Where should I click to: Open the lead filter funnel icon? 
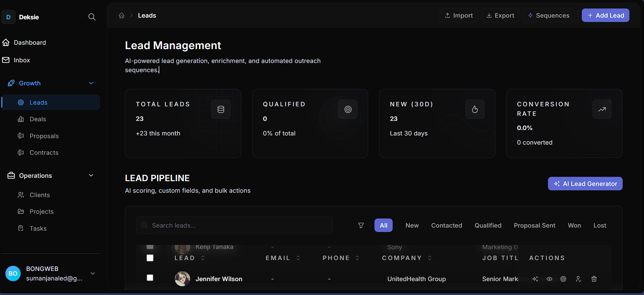coord(361,226)
